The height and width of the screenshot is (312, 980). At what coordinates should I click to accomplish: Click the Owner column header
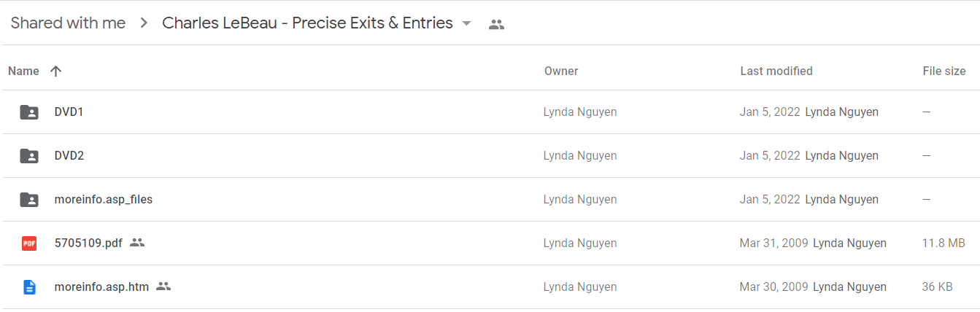click(x=561, y=71)
